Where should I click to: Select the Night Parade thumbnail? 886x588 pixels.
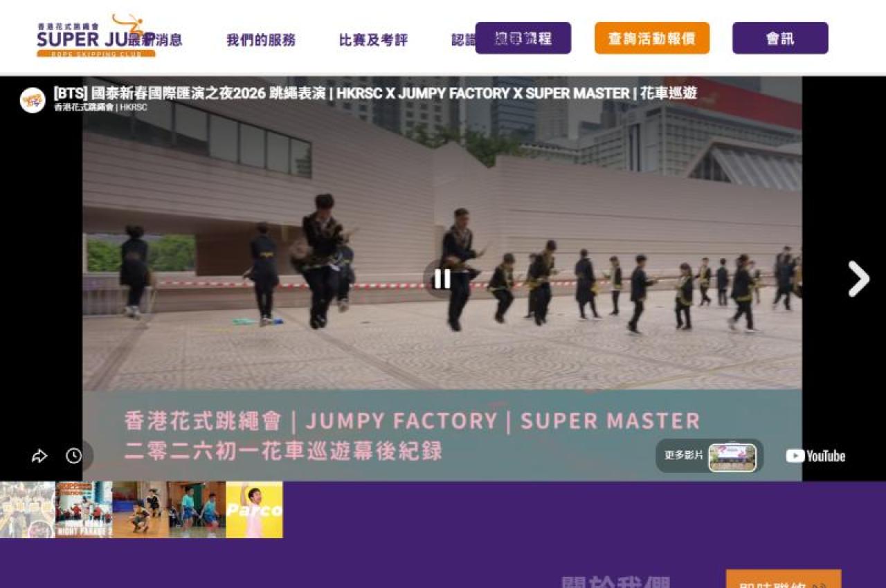84,510
